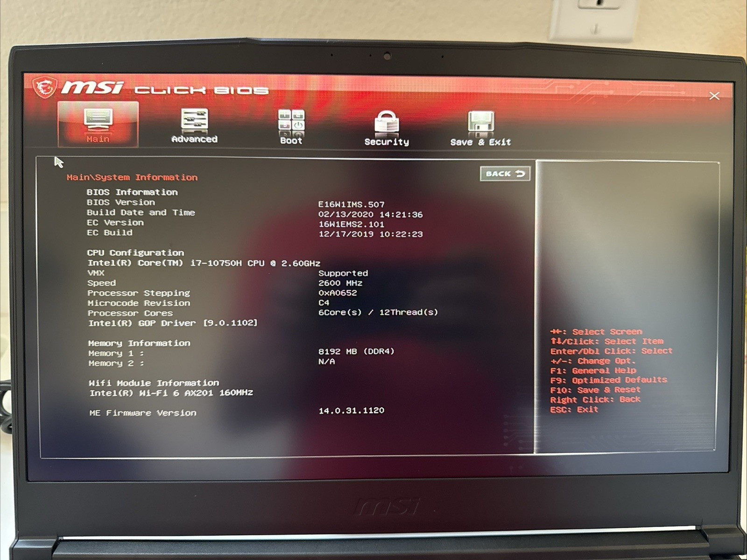Click the Main\System Information breadcrumb

pyautogui.click(x=132, y=177)
